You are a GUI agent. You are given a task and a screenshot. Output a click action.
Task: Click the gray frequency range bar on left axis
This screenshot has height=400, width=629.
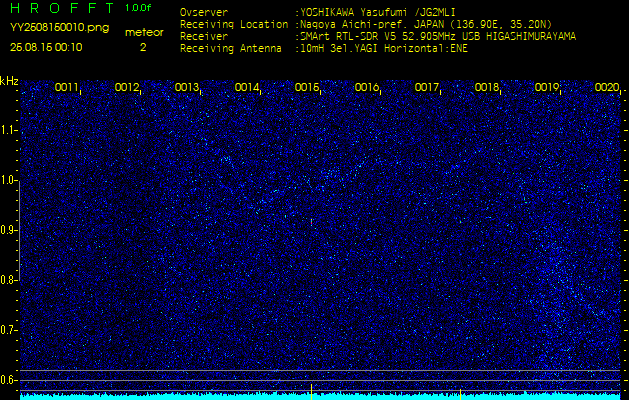coord(19,230)
